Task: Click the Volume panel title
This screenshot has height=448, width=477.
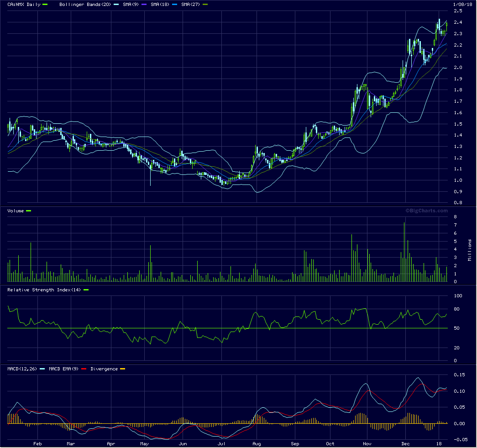Action: pos(16,211)
